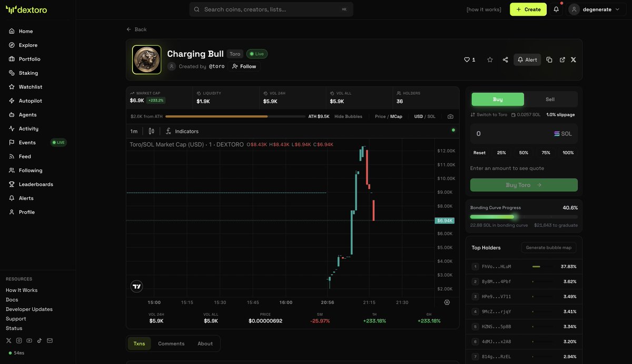632x364 pixels.
Task: Click the ATH progress bar
Action: click(x=235, y=116)
